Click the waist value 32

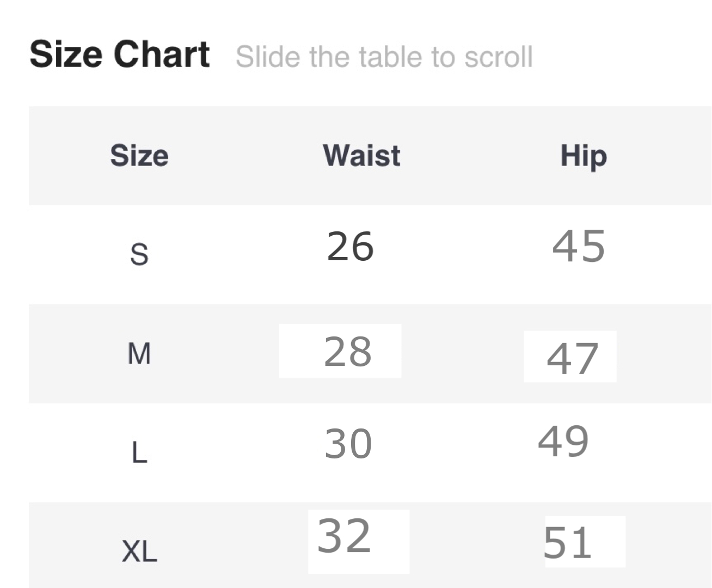coord(344,536)
